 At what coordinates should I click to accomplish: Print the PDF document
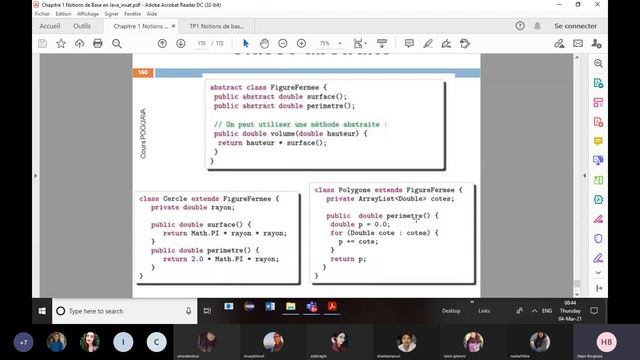click(98, 43)
